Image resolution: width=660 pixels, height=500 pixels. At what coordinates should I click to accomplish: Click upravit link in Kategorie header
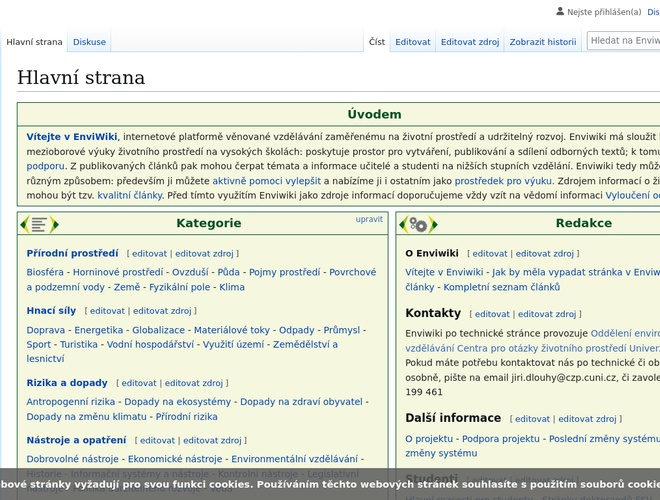click(x=369, y=218)
